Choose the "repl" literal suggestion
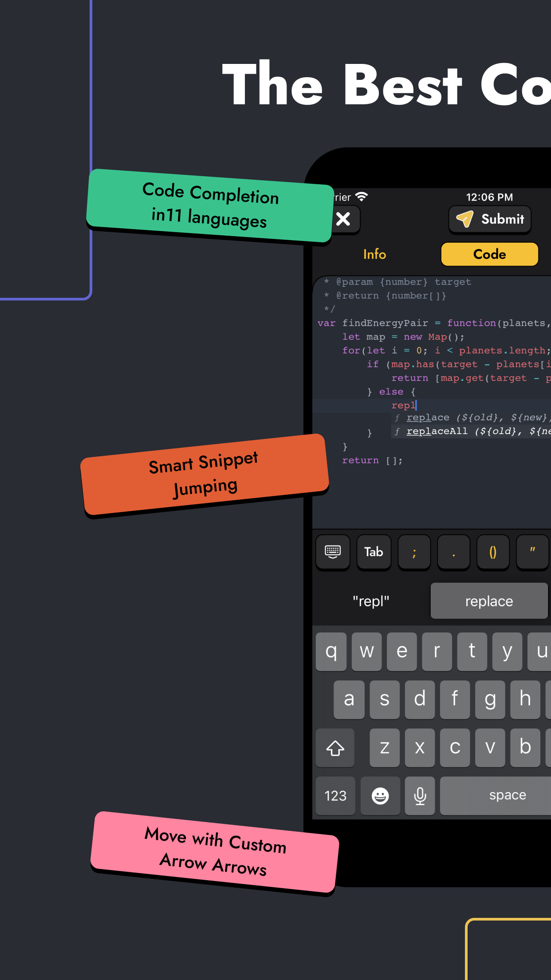Image resolution: width=551 pixels, height=980 pixels. (x=371, y=601)
